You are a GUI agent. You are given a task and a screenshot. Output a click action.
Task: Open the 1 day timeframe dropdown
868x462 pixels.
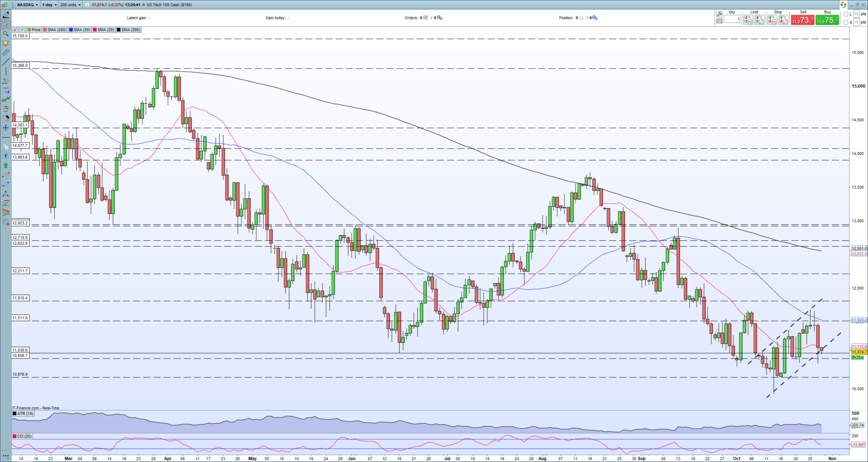click(x=50, y=5)
